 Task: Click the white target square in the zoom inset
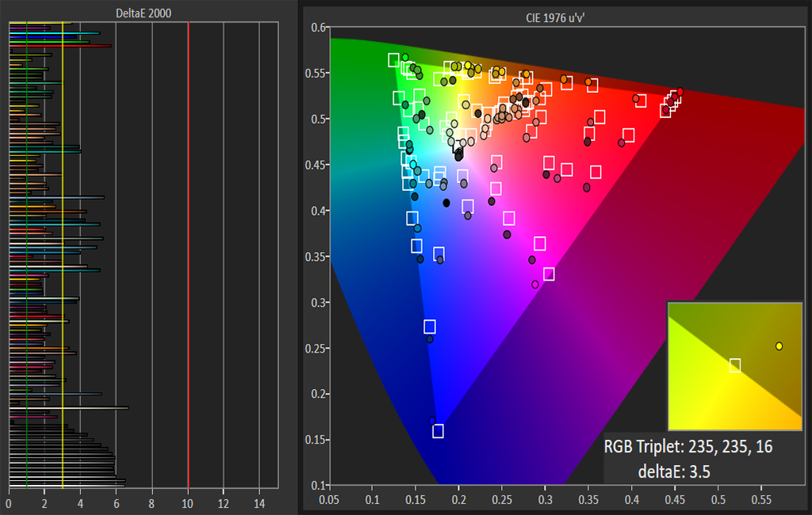[735, 365]
